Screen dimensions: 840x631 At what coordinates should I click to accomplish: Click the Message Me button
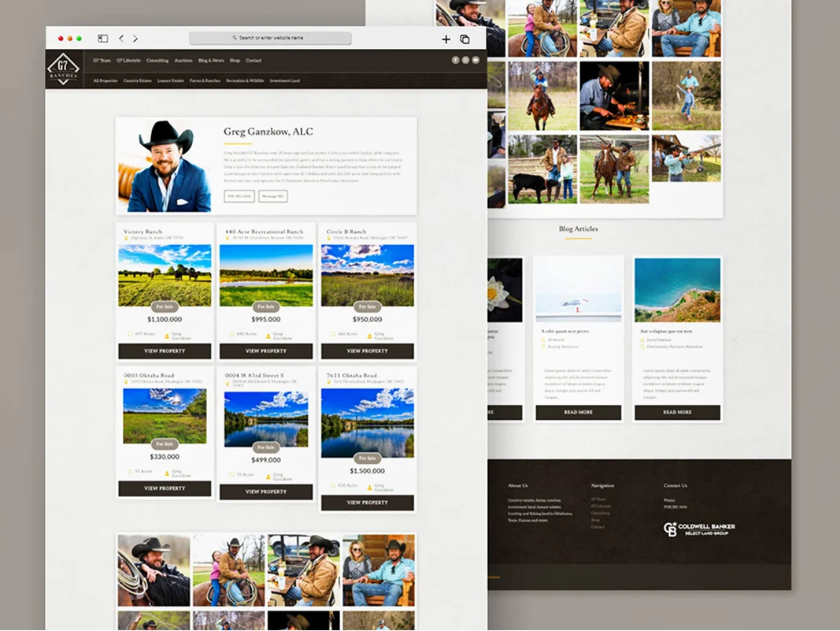tap(273, 196)
